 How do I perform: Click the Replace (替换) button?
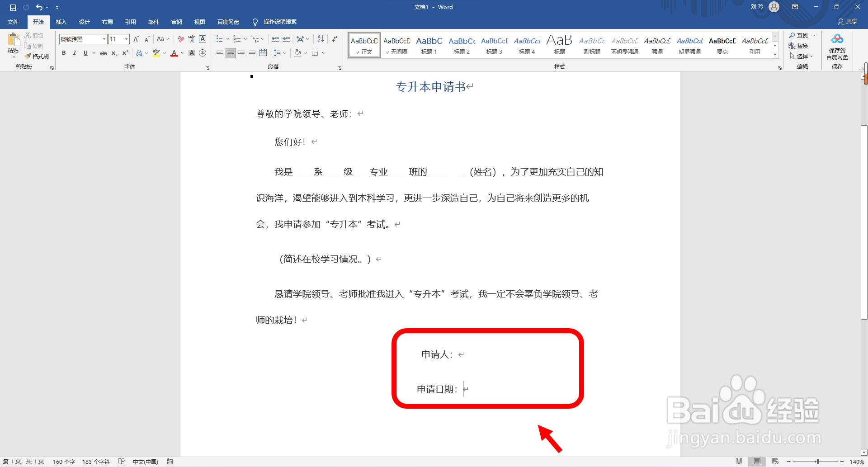798,46
